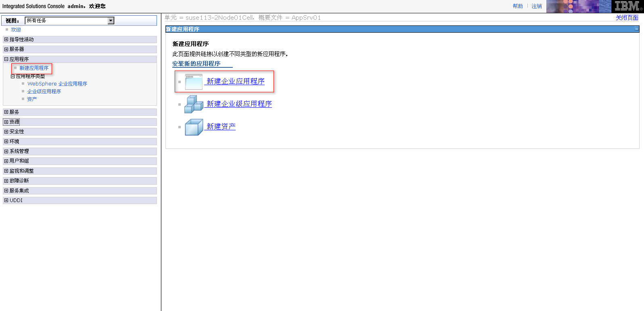Open the 新建企业应用程序 link
This screenshot has width=644, height=311.
235,81
